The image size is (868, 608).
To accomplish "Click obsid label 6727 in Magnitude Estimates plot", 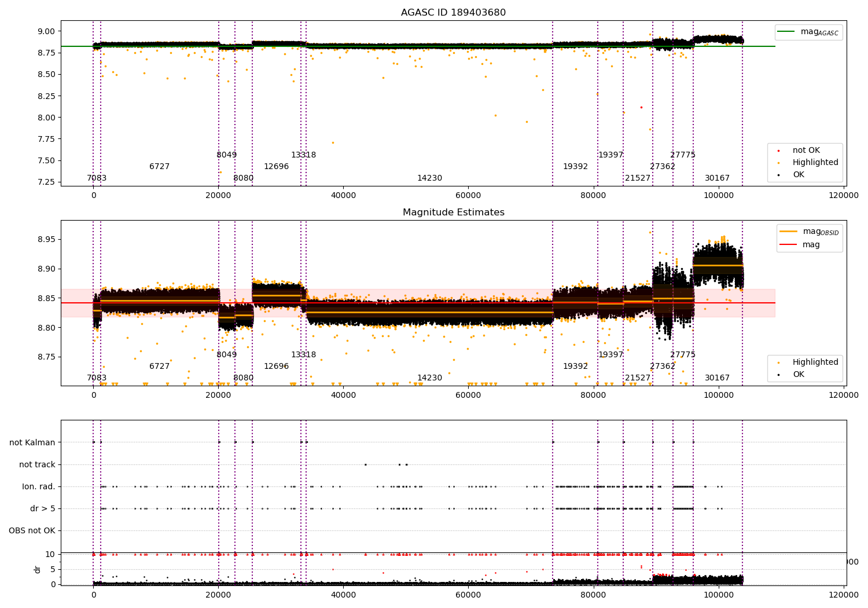I will (160, 367).
